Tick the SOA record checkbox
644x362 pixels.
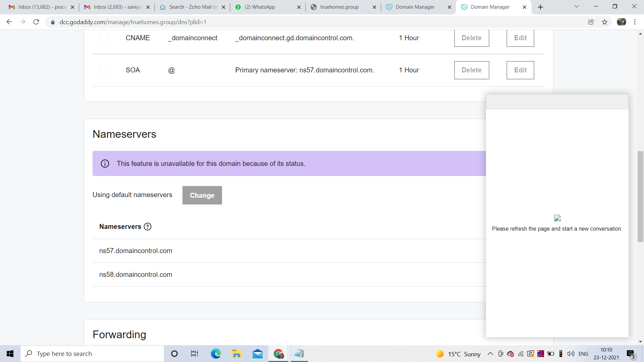pos(103,70)
